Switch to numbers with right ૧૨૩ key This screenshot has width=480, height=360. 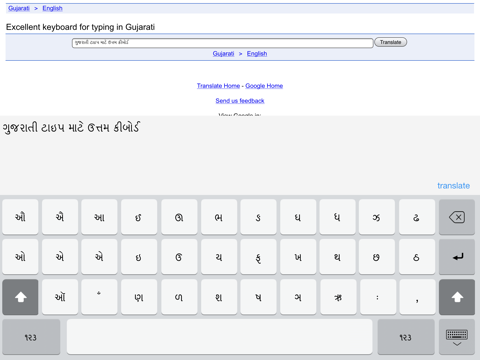click(406, 337)
